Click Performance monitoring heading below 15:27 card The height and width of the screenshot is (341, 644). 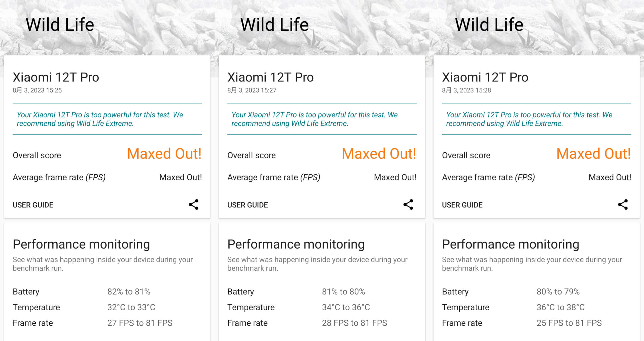pyautogui.click(x=296, y=244)
